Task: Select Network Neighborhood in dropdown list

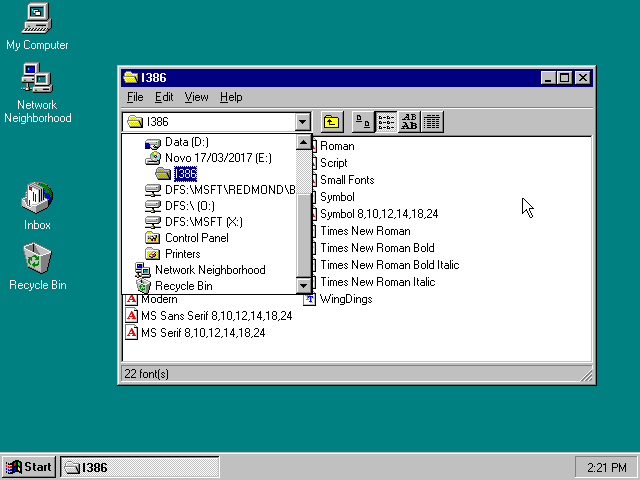Action: point(209,270)
